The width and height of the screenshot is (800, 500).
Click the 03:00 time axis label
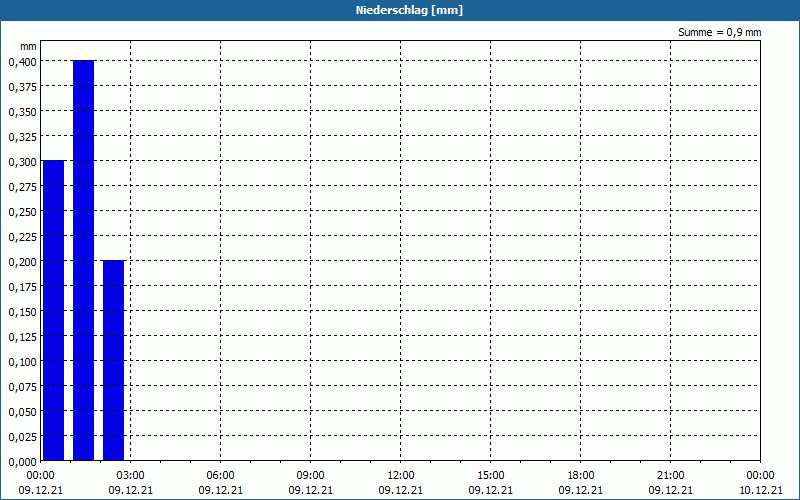tap(131, 476)
